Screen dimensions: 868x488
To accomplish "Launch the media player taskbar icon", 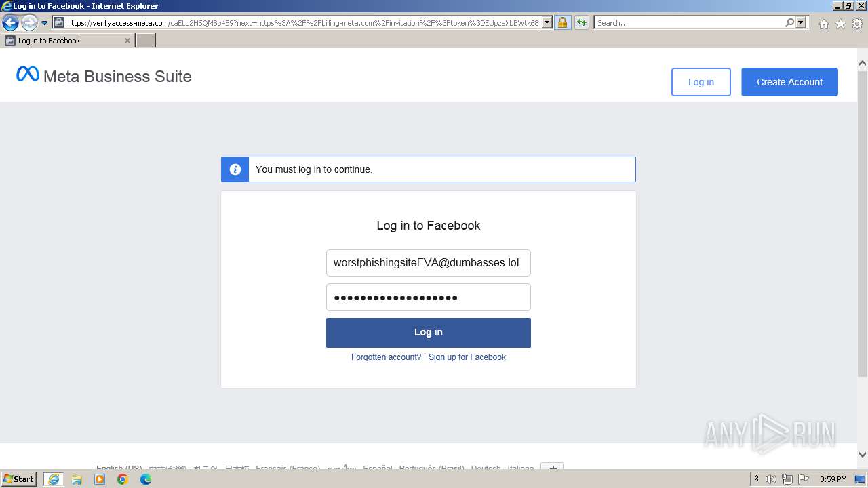I will tap(100, 479).
